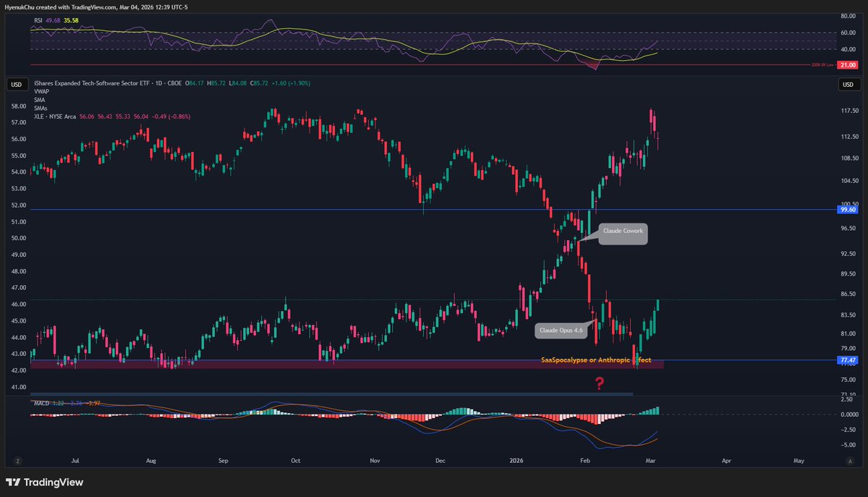
Task: Select the RSI indicator legend
Action: coord(38,21)
